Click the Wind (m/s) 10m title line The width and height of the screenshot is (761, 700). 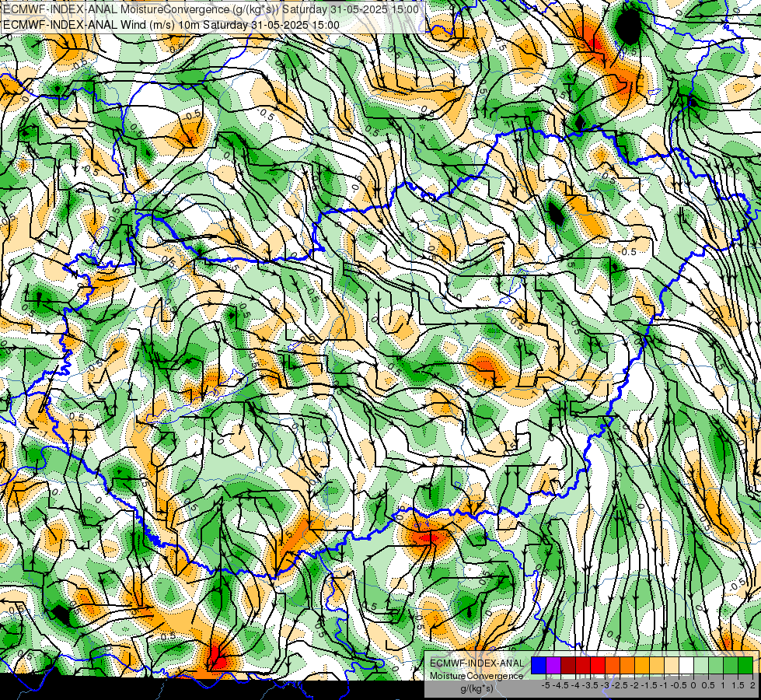click(x=171, y=25)
